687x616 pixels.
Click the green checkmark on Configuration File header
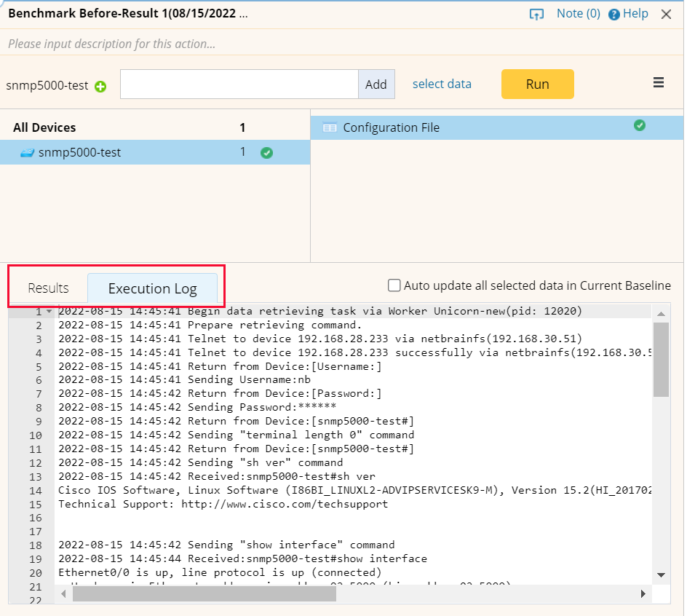[640, 125]
